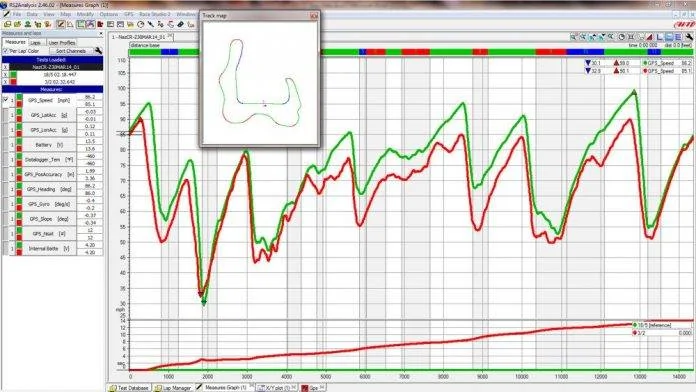The height and width of the screenshot is (392, 696).
Task: Enable the Battery measure checkbox
Action: coord(5,145)
